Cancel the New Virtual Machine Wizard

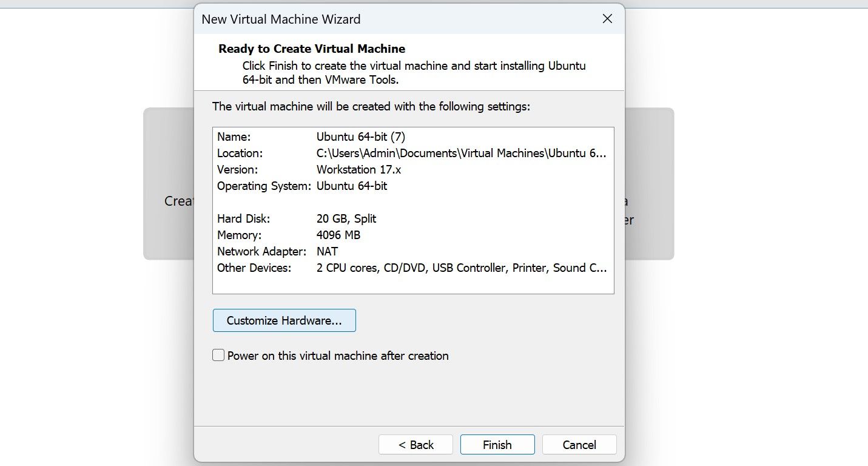click(x=579, y=445)
